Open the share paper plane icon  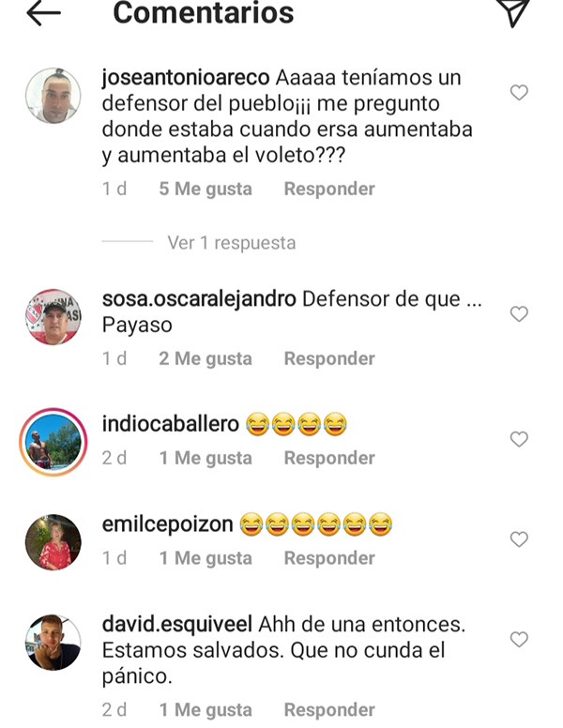[513, 13]
